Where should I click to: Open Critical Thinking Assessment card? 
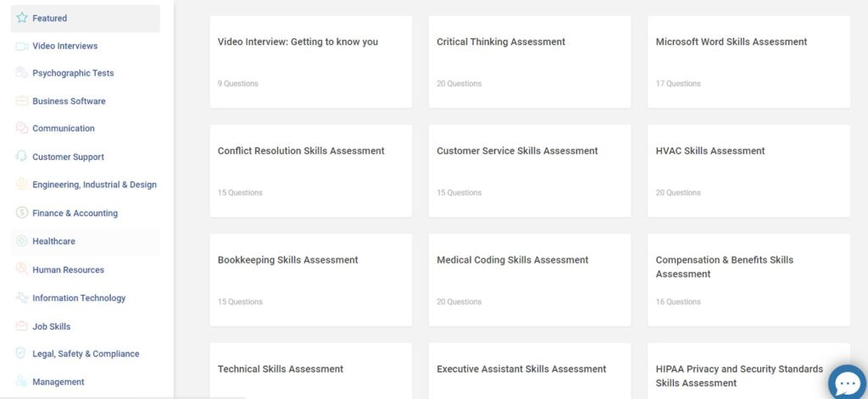point(530,62)
